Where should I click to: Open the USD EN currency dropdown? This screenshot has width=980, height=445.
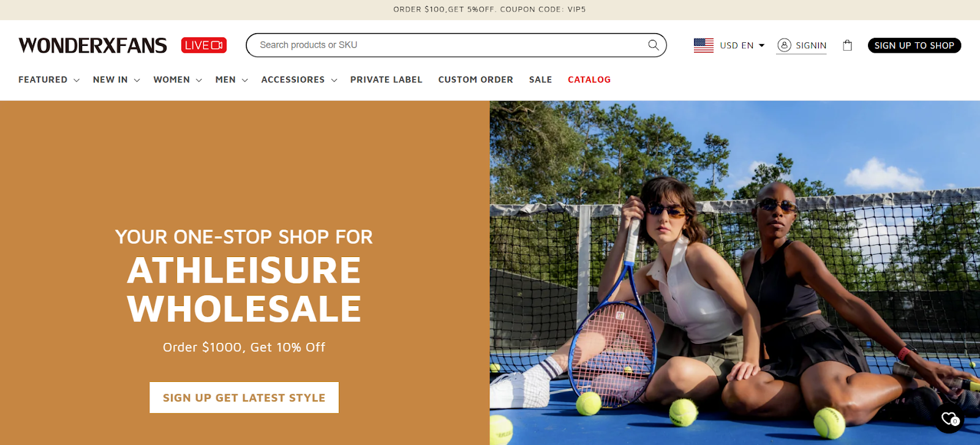(x=742, y=45)
